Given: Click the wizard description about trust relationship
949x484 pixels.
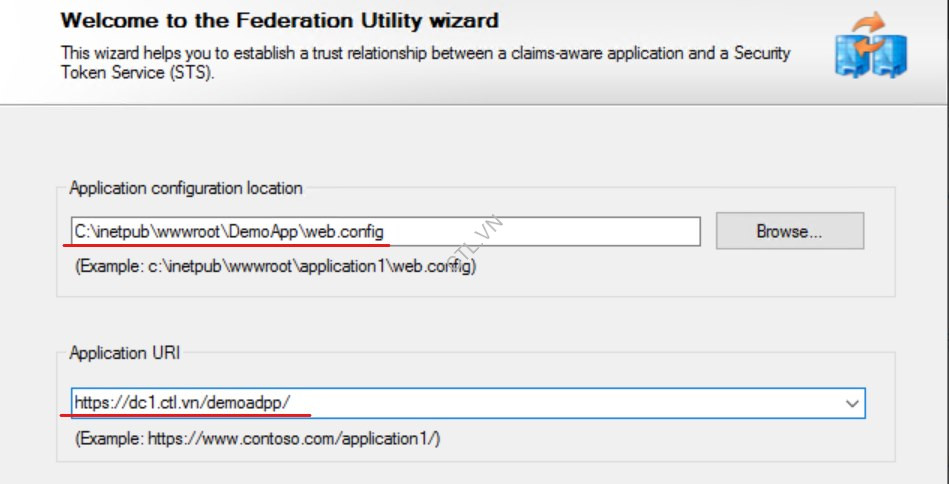Looking at the screenshot, I should pyautogui.click(x=420, y=51).
